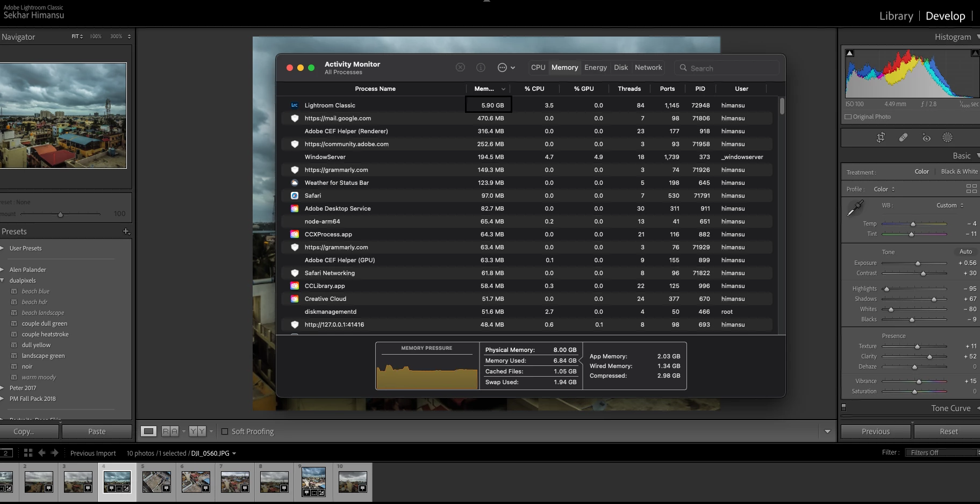Go back with the filmstrip left arrow
Image resolution: width=980 pixels, height=504 pixels.
[42, 453]
